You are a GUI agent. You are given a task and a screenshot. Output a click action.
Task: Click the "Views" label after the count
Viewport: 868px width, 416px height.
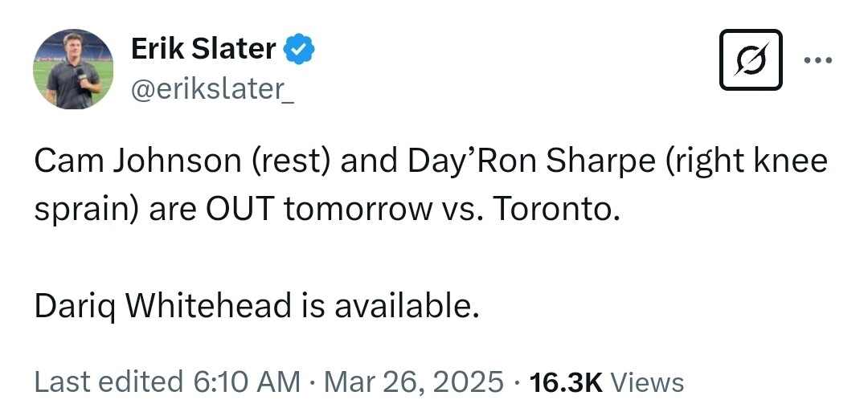coord(653,381)
